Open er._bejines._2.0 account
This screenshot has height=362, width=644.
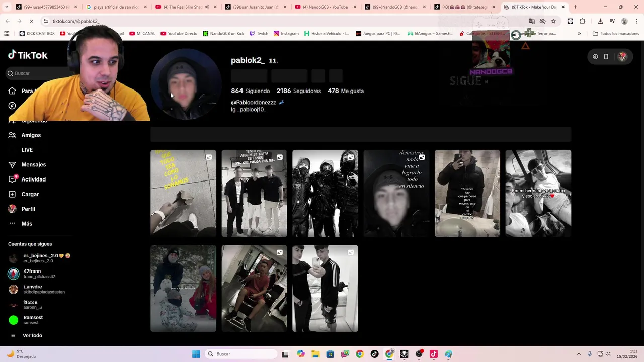click(40, 258)
